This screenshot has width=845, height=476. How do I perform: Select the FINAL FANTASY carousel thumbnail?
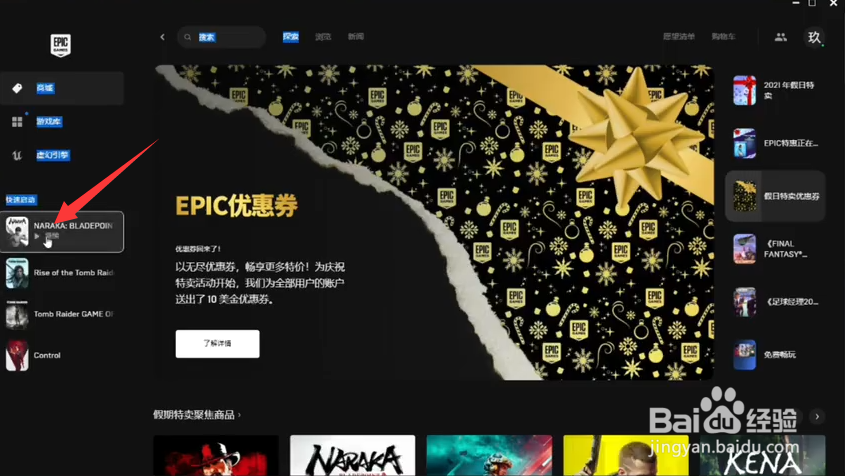tap(744, 249)
